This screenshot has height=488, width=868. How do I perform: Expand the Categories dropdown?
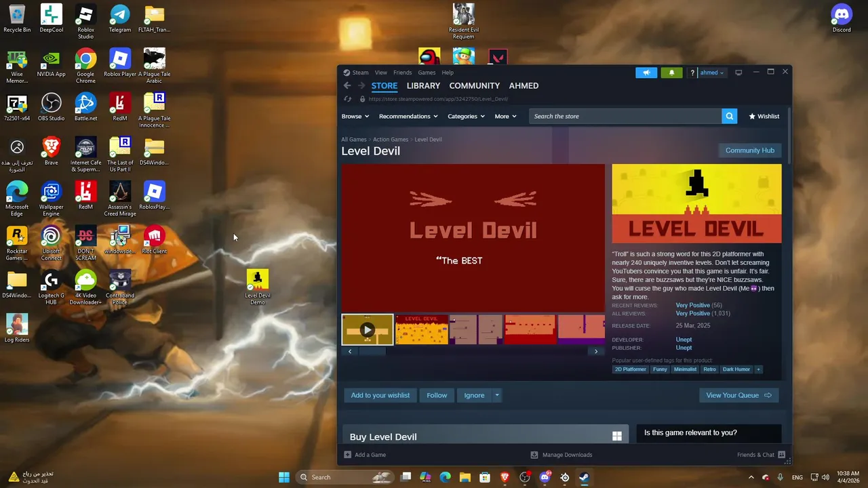(x=466, y=117)
